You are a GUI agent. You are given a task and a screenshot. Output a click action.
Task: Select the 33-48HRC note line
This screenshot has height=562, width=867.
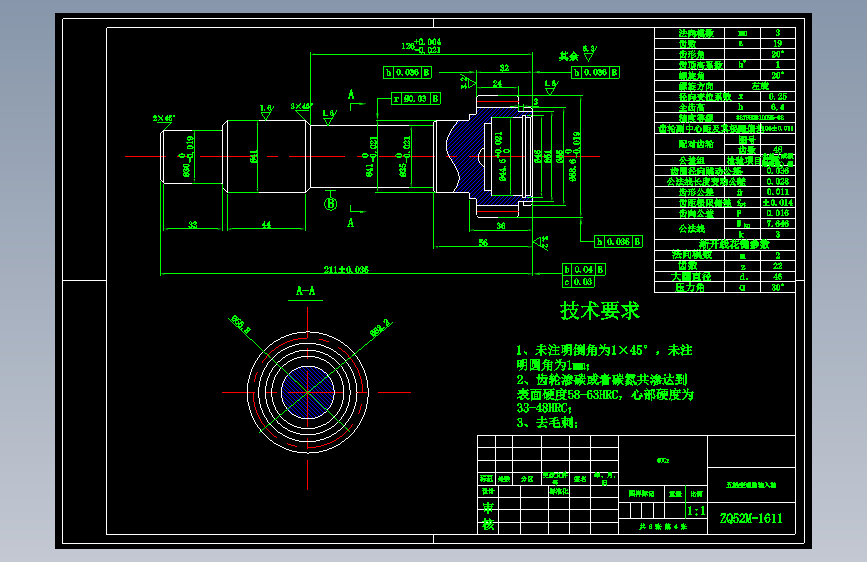(x=544, y=408)
